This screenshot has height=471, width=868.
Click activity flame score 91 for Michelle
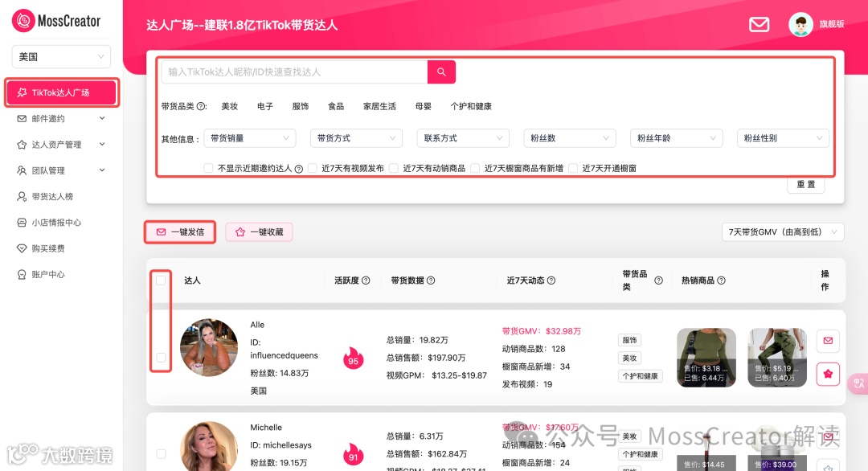point(353,454)
